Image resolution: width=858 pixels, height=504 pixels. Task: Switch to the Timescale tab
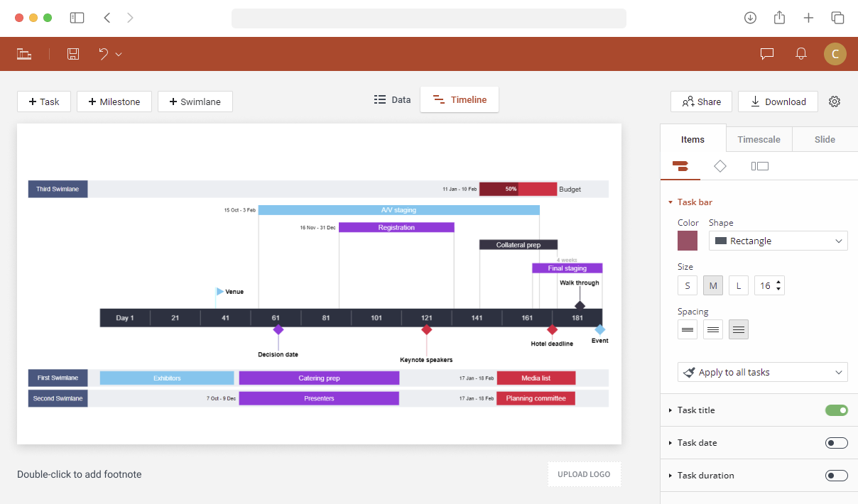pos(759,139)
